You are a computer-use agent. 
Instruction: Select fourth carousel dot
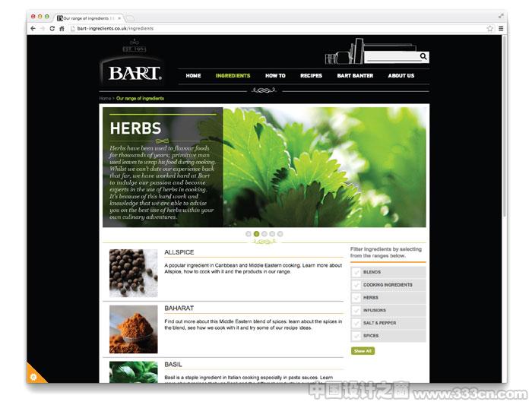click(272, 234)
